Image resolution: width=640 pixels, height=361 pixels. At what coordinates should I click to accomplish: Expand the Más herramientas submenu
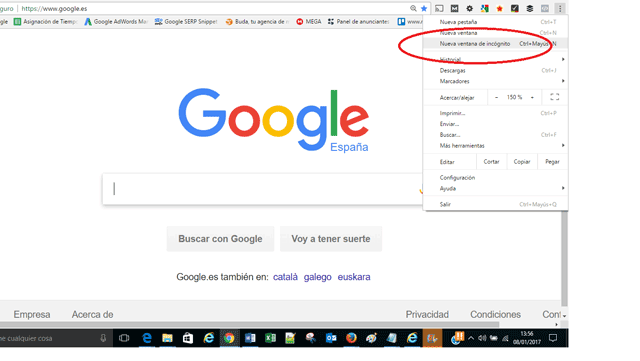click(x=496, y=146)
